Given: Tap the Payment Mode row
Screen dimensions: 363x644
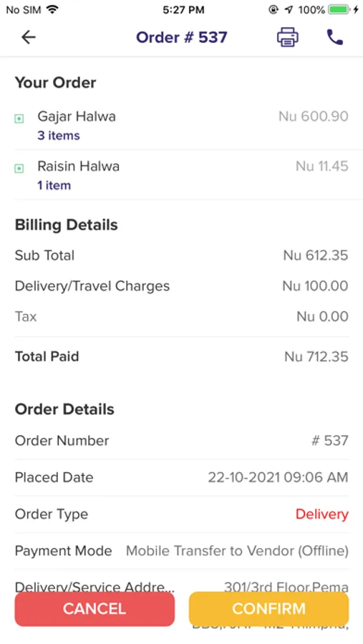Looking at the screenshot, I should 181,551.
